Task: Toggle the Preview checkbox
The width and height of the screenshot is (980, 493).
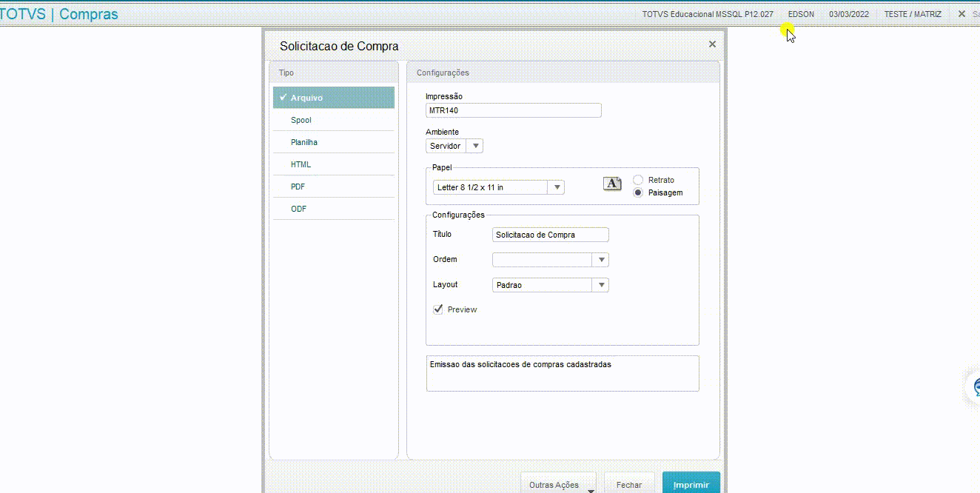Action: [x=438, y=309]
